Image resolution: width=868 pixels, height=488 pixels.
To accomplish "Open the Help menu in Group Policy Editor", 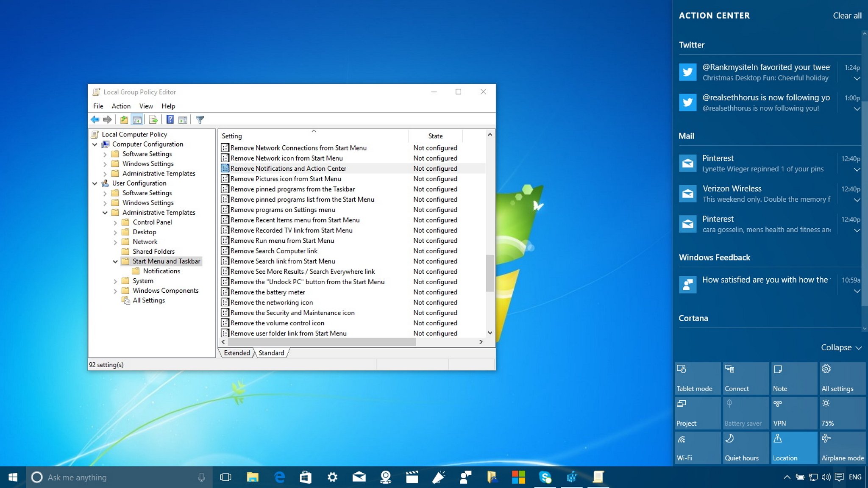I will click(167, 106).
